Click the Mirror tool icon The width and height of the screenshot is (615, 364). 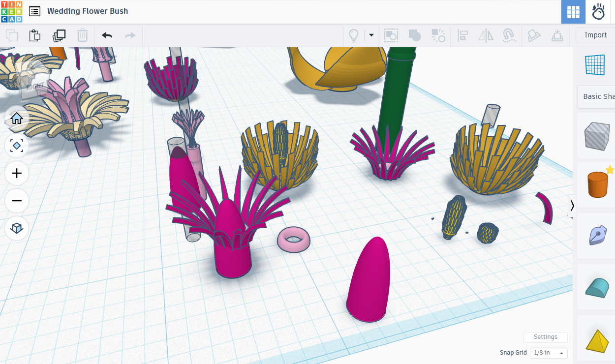[x=486, y=35]
